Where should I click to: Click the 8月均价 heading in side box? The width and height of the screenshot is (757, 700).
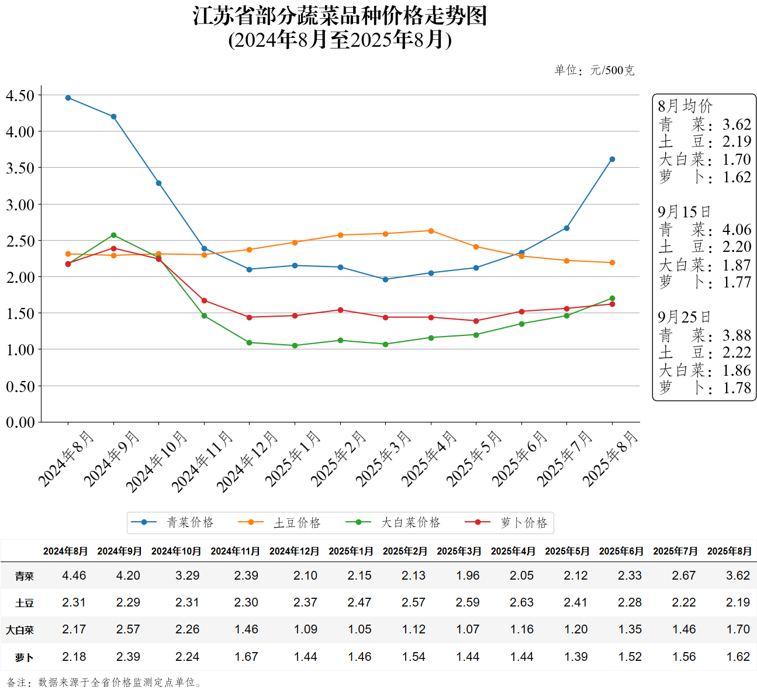pyautogui.click(x=685, y=106)
